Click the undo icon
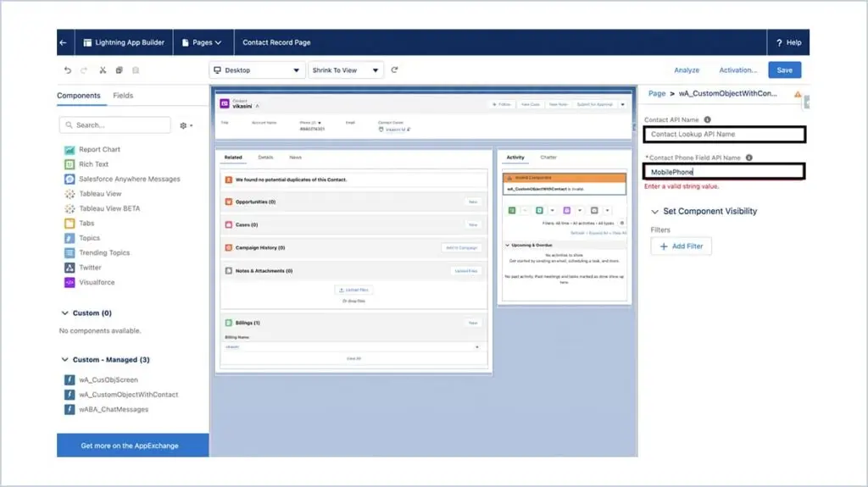This screenshot has height=487, width=868. (68, 70)
